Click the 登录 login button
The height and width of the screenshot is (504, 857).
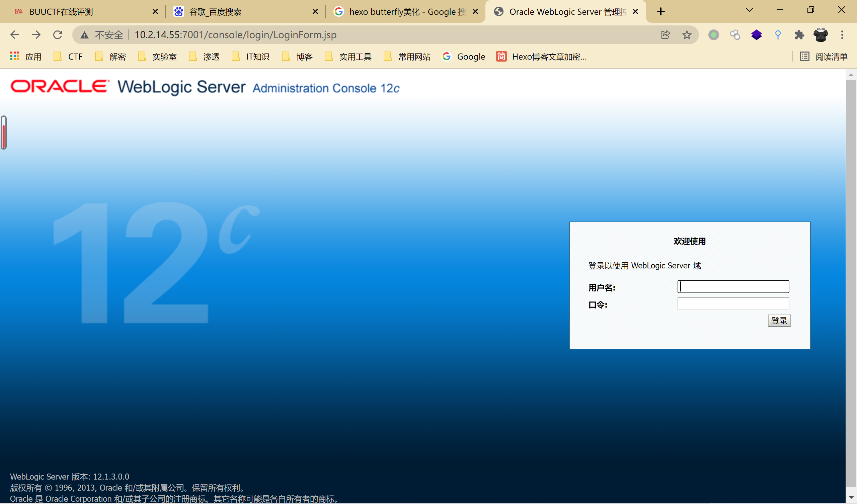(x=779, y=320)
